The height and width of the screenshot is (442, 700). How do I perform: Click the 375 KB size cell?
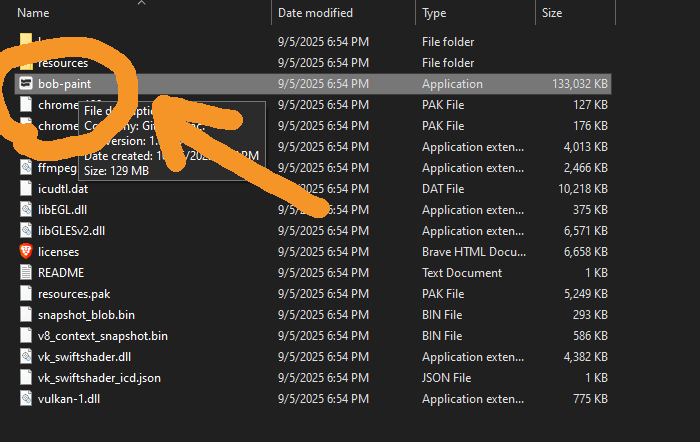tap(590, 210)
